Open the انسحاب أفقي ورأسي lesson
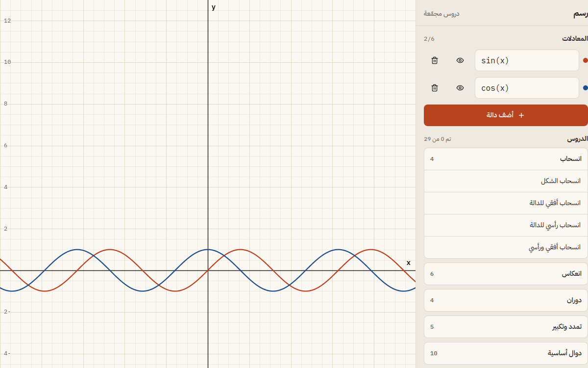Viewport: 588px width, 368px height. tap(506, 247)
